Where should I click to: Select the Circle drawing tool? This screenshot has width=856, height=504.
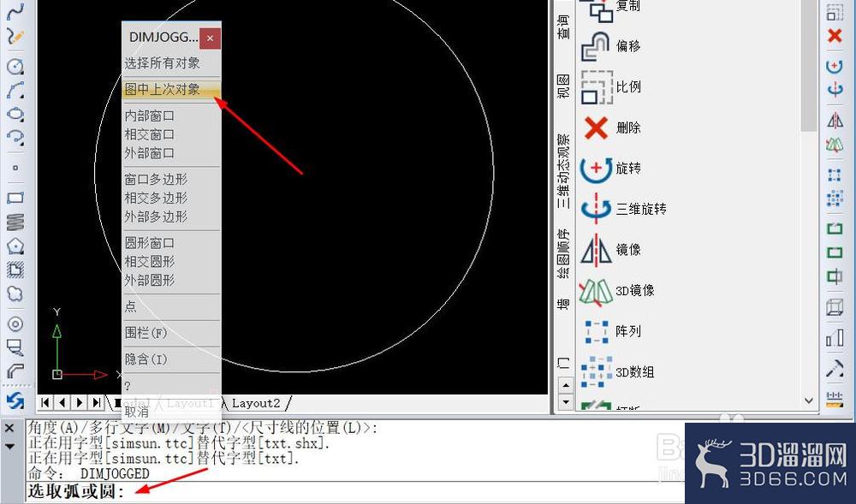click(x=15, y=67)
